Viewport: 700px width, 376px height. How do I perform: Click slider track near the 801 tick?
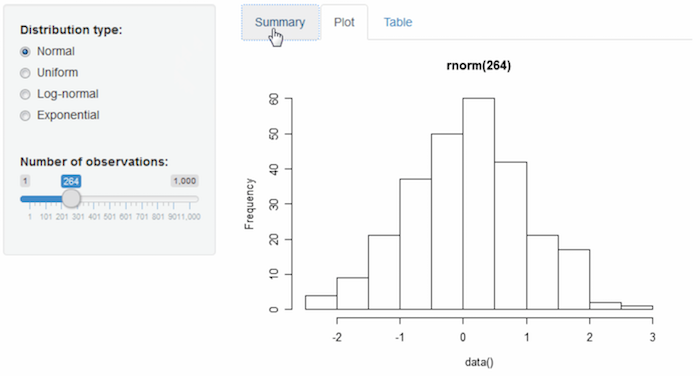(158, 199)
